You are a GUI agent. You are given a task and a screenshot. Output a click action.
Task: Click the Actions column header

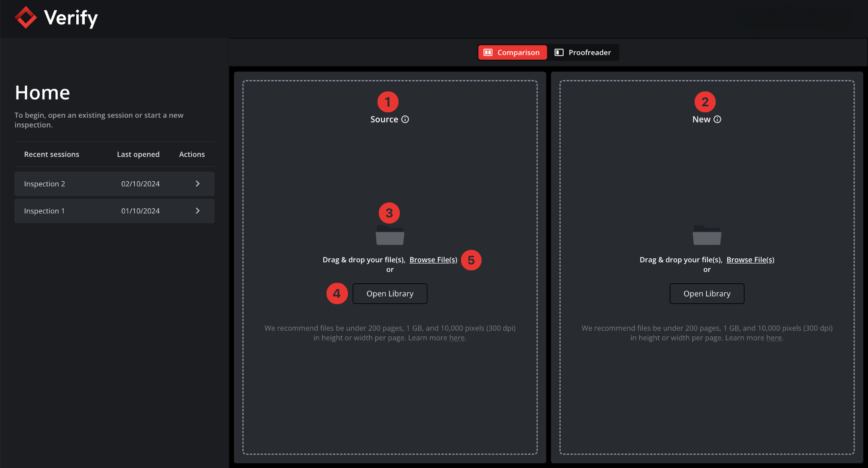point(192,154)
